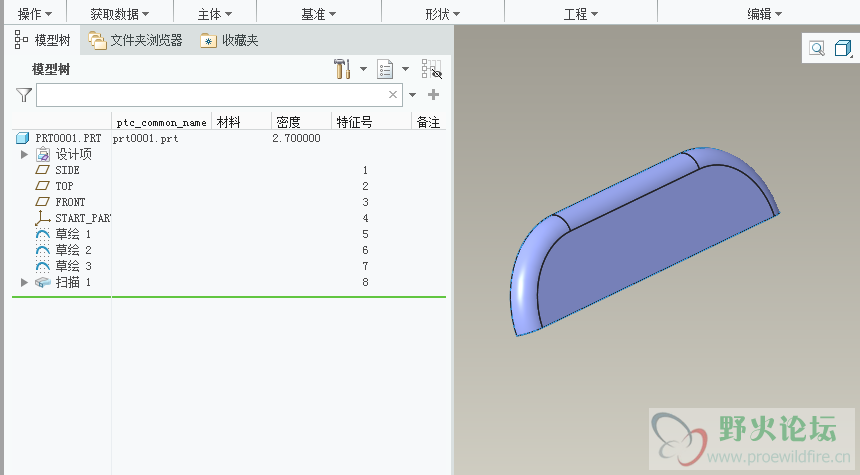Expand the 扫描 1 feature node
This screenshot has height=475, width=860.
pos(24,282)
